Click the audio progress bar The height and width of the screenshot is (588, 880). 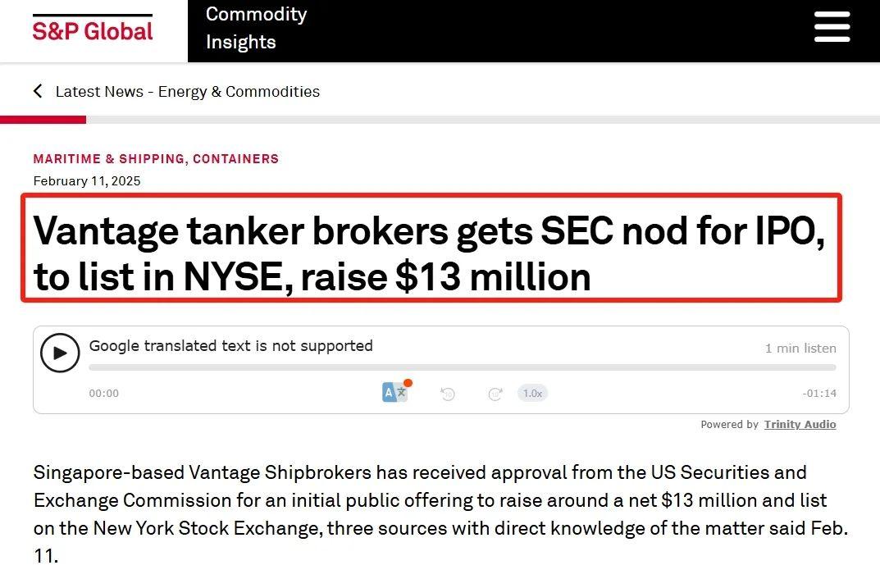point(462,368)
